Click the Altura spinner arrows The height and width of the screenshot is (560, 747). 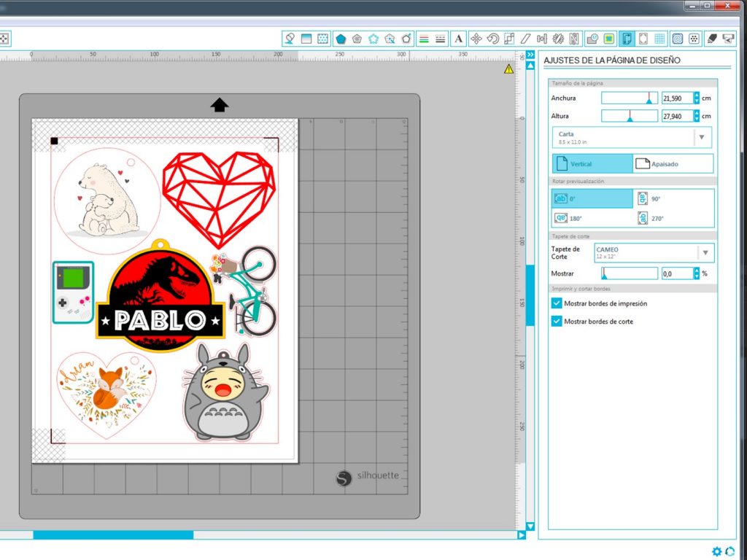697,116
